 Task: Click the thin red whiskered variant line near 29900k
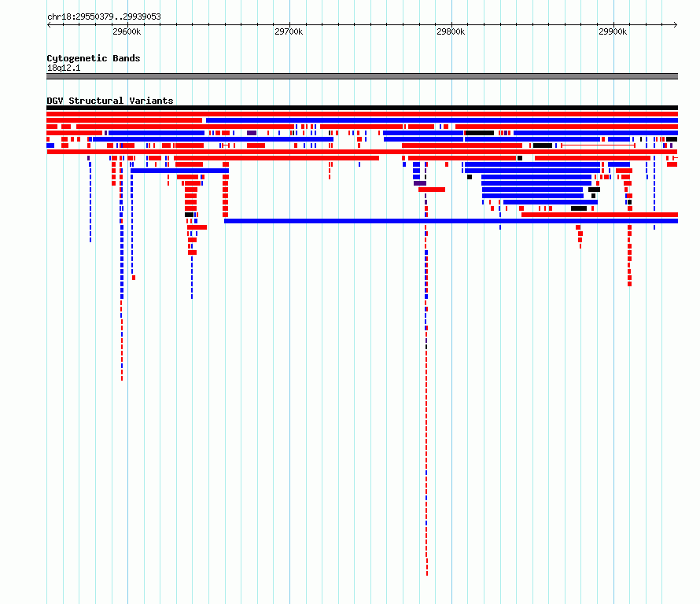tap(599, 145)
